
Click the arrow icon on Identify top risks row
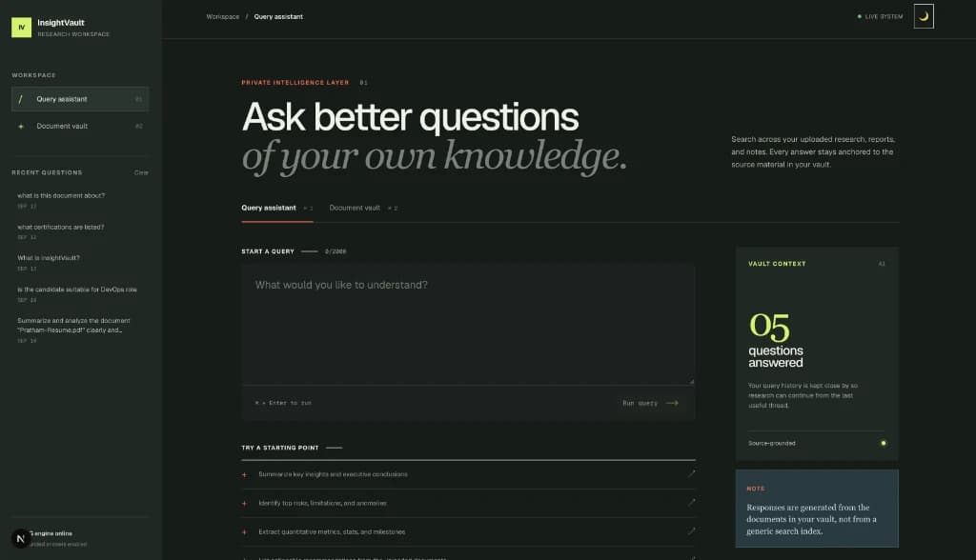pos(692,502)
